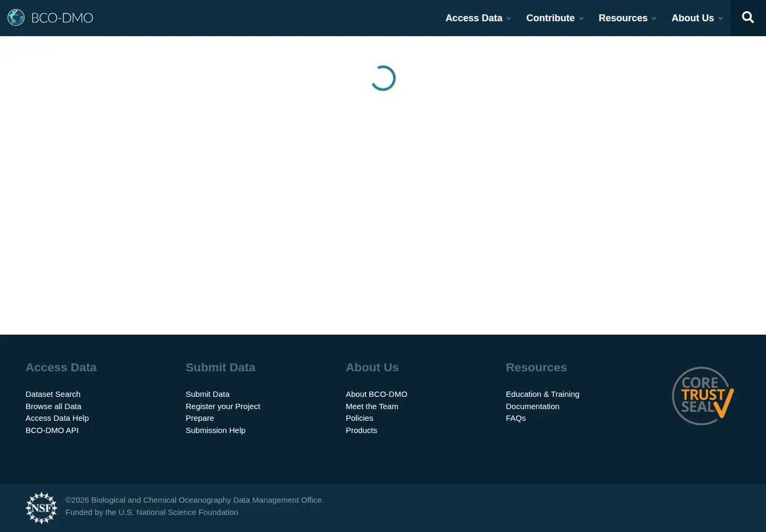Open the FAQs link
Screen dimensions: 766x532
coord(515,418)
